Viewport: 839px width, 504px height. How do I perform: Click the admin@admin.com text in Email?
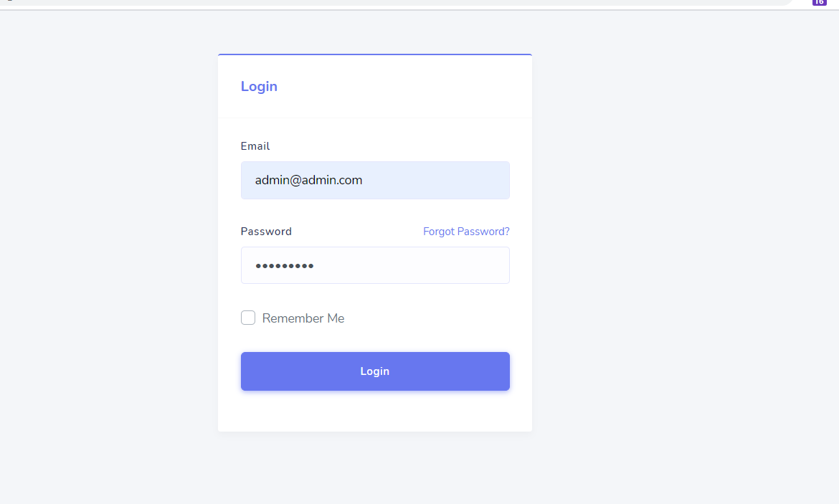tap(308, 180)
